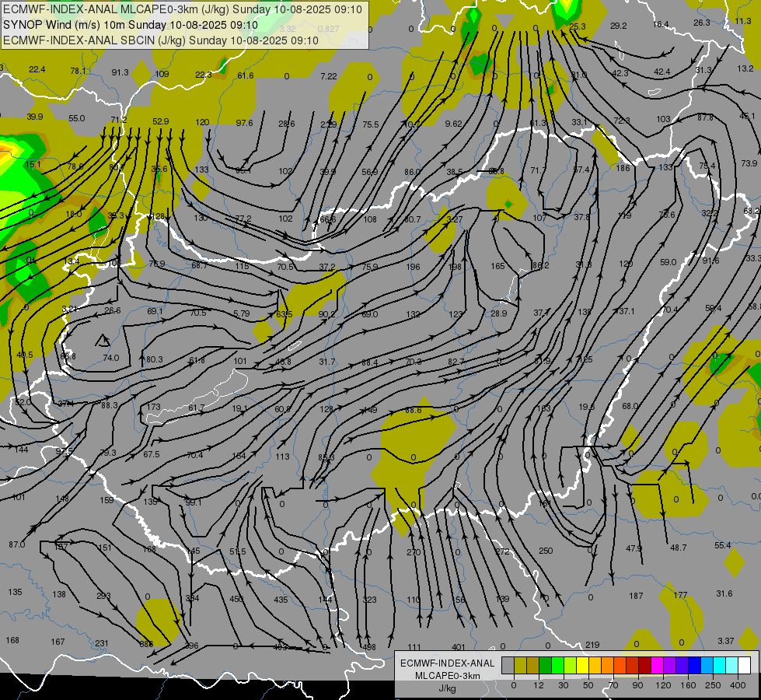Click the bright green legend swatch
The width and height of the screenshot is (761, 700).
(557, 665)
